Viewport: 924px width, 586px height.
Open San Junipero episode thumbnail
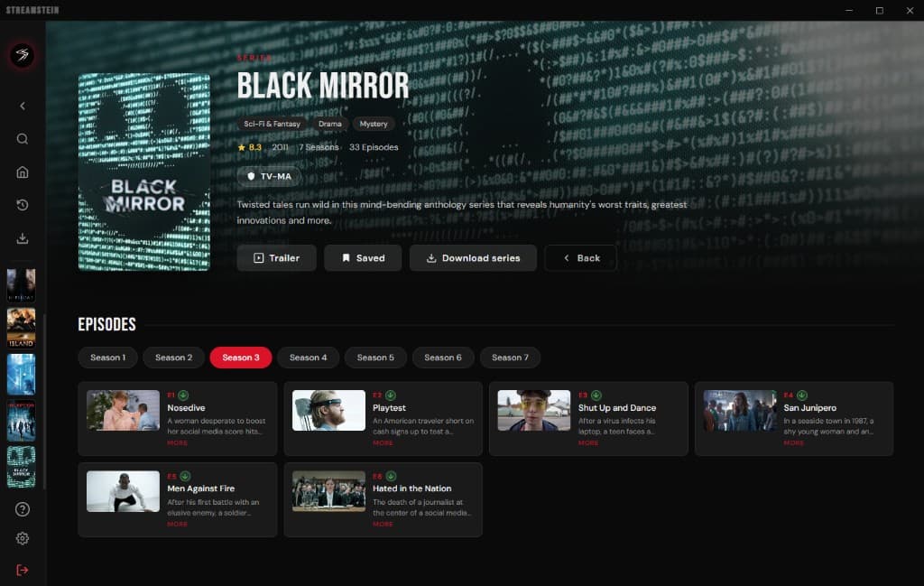(740, 410)
